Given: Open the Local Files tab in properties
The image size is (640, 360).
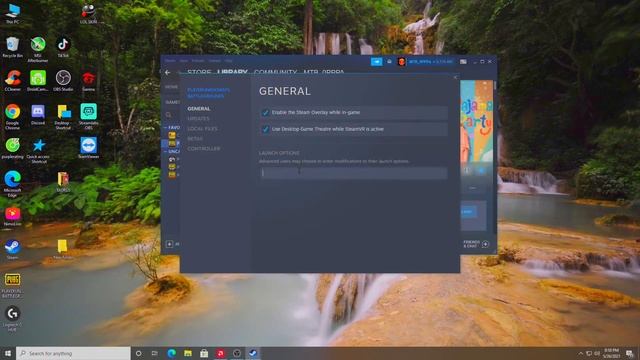Looking at the screenshot, I should click(202, 129).
